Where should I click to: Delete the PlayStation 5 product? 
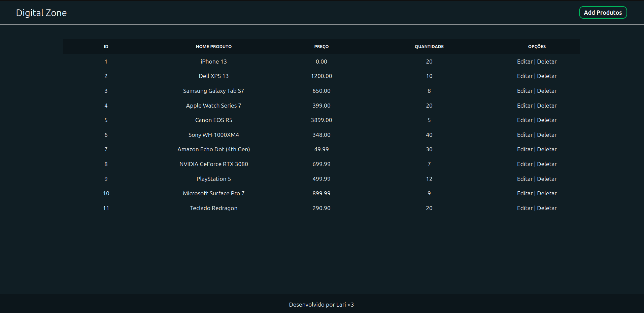point(547,179)
